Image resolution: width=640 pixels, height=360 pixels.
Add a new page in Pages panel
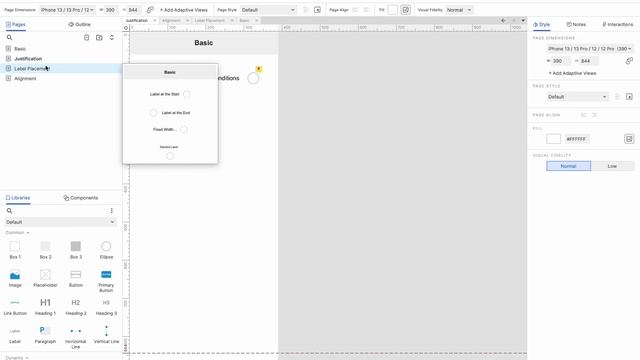tap(87, 38)
